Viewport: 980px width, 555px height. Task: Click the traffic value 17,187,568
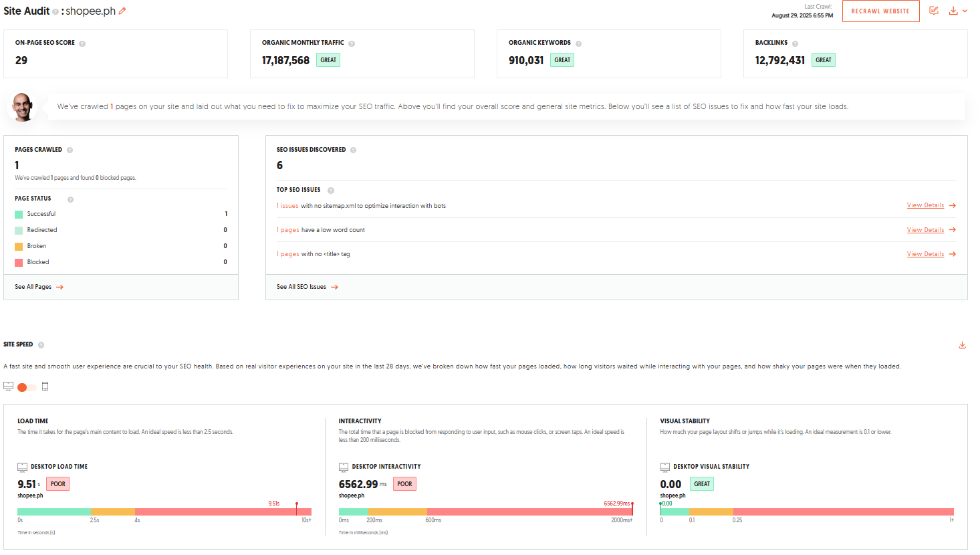pos(285,61)
